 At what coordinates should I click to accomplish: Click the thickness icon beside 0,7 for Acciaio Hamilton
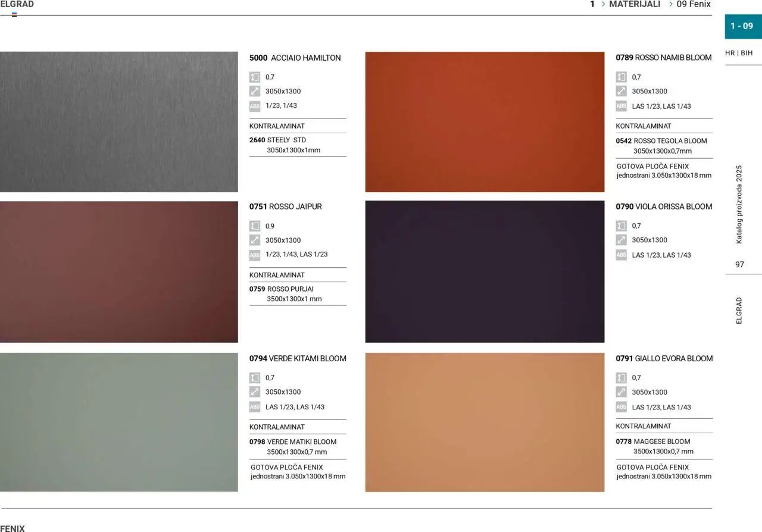pos(255,77)
